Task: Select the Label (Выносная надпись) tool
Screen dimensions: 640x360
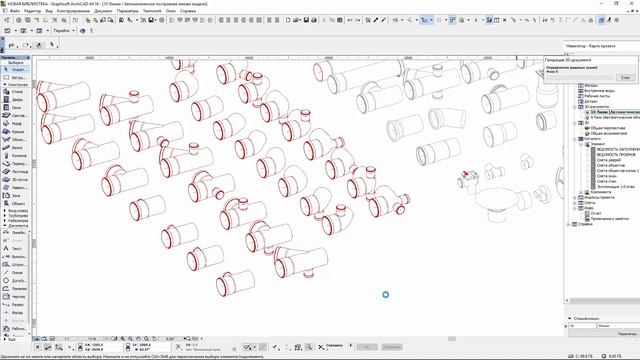Action: coord(15,256)
